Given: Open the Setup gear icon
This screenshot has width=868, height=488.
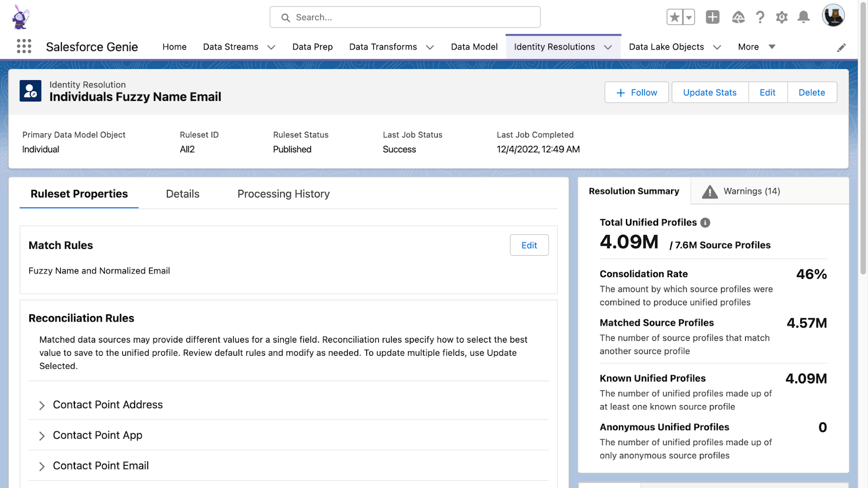Looking at the screenshot, I should click(782, 17).
